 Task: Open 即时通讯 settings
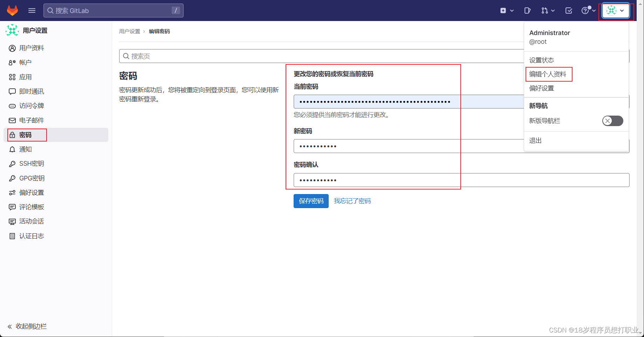click(56, 91)
